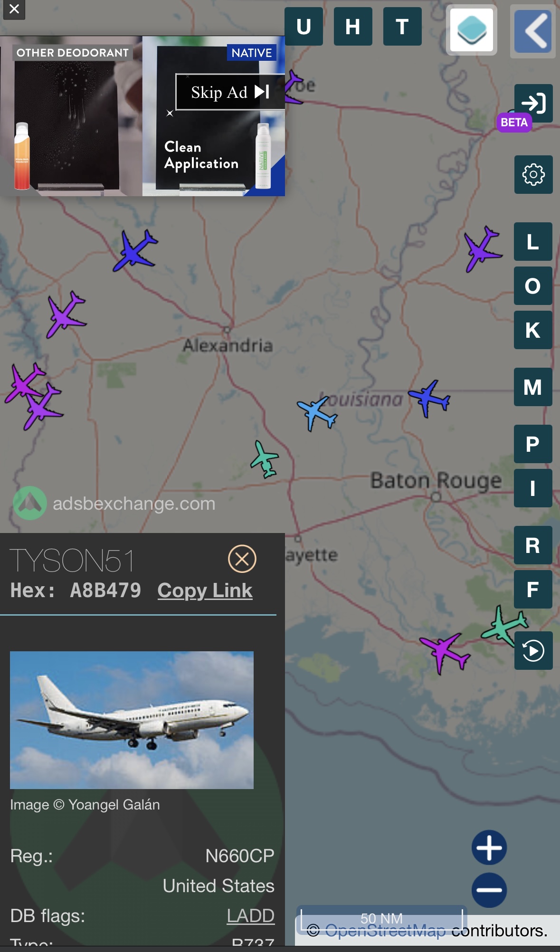The width and height of the screenshot is (560, 952).
Task: Skip the Native deodorant ad
Action: (x=230, y=92)
